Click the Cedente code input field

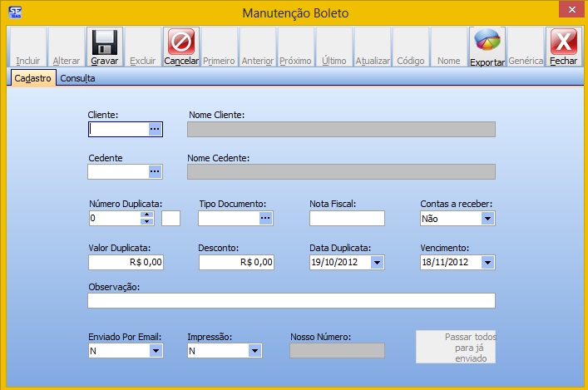click(118, 172)
